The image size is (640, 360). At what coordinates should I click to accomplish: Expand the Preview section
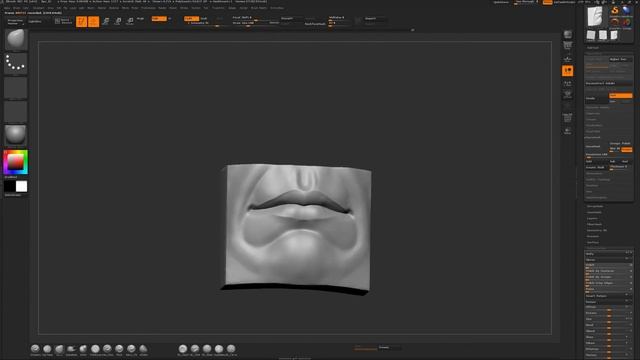(x=593, y=236)
